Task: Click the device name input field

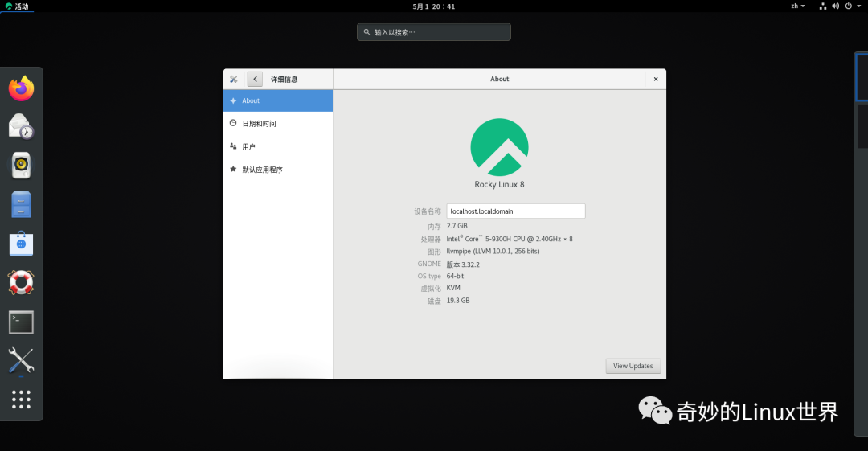Action: click(x=516, y=211)
